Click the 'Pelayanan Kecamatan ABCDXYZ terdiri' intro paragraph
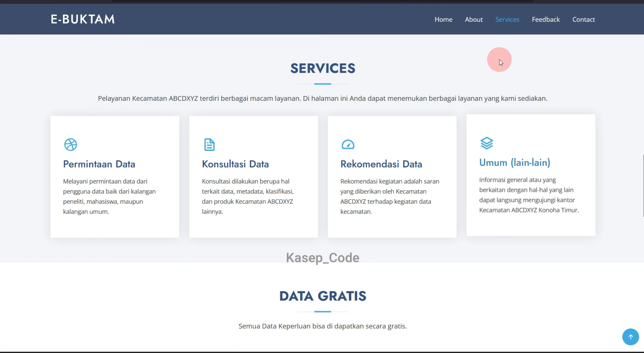The height and width of the screenshot is (353, 644). [x=323, y=98]
